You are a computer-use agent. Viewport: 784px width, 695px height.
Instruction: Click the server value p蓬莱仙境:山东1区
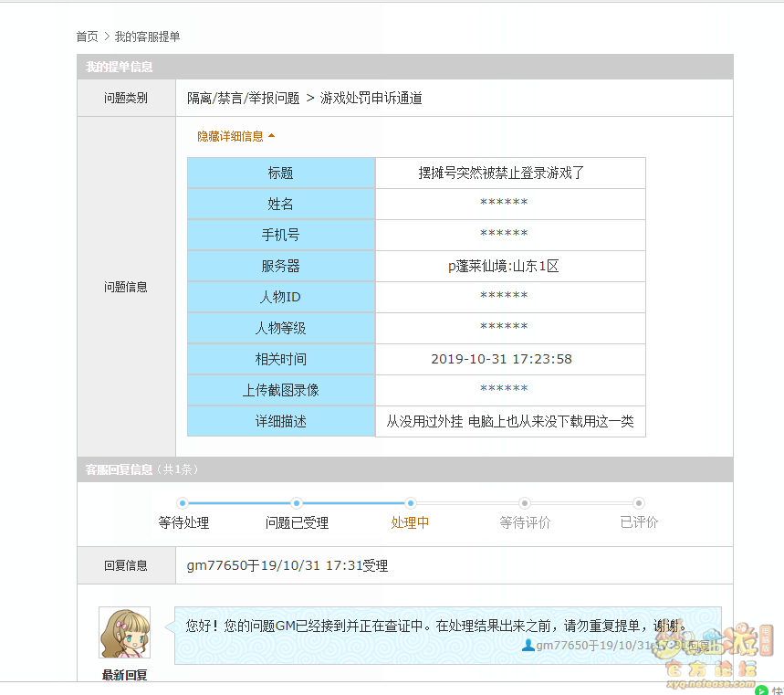(x=503, y=266)
